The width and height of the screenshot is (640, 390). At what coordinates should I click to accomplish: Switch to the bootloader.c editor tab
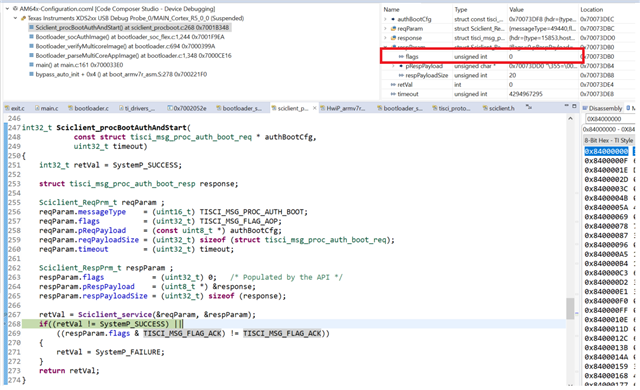point(89,108)
